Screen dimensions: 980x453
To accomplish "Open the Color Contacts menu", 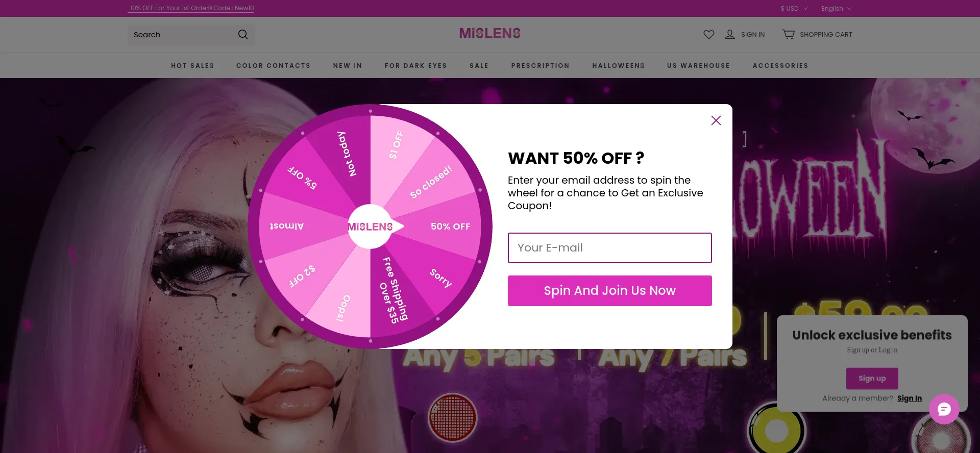I will [273, 66].
